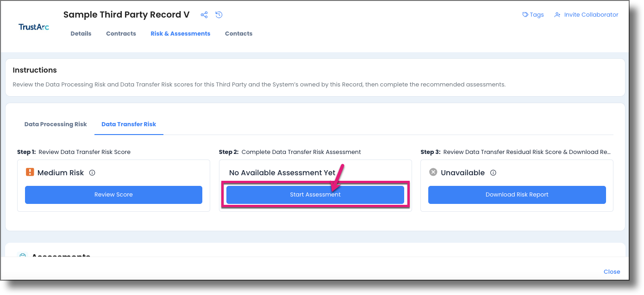This screenshot has width=644, height=295.
Task: Click the share icon beside the record title
Action: [204, 14]
